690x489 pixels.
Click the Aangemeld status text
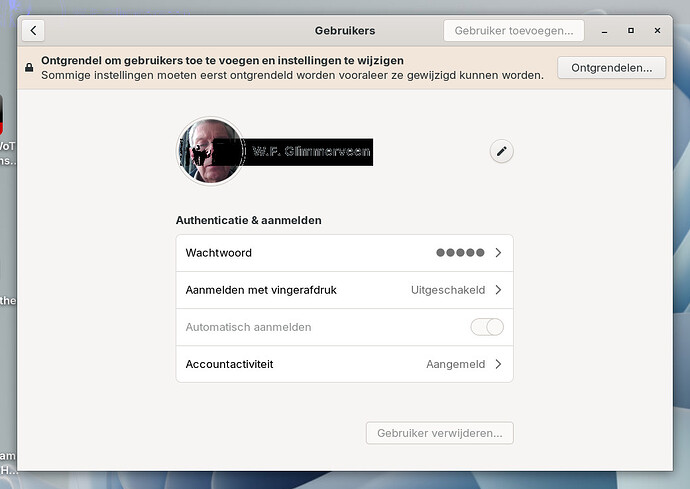pyautogui.click(x=455, y=364)
